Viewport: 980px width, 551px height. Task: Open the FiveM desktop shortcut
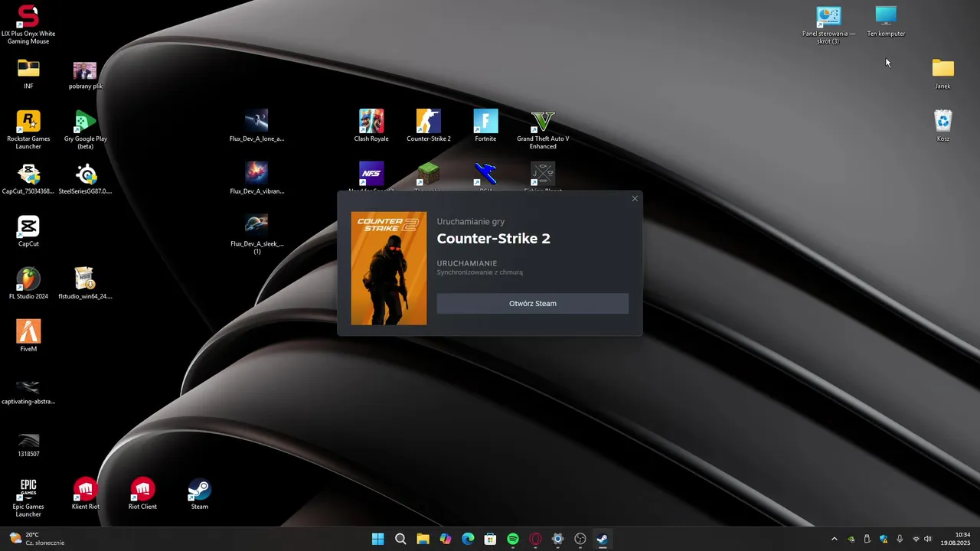[x=28, y=335]
